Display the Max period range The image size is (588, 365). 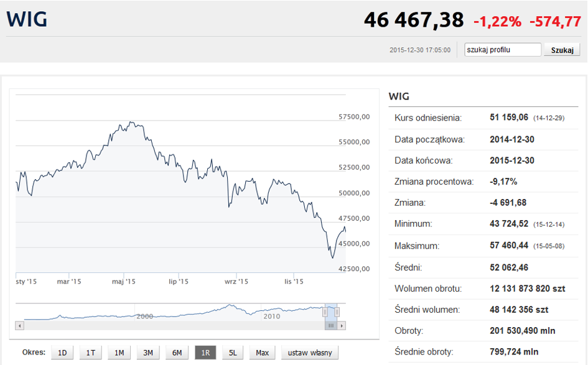pyautogui.click(x=262, y=353)
